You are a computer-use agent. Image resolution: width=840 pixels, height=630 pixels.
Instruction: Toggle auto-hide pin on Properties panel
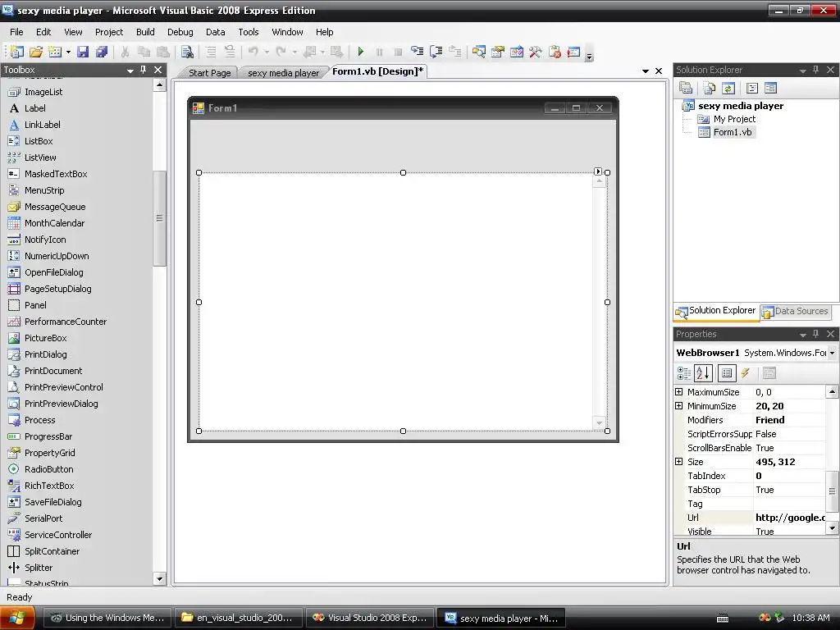816,334
